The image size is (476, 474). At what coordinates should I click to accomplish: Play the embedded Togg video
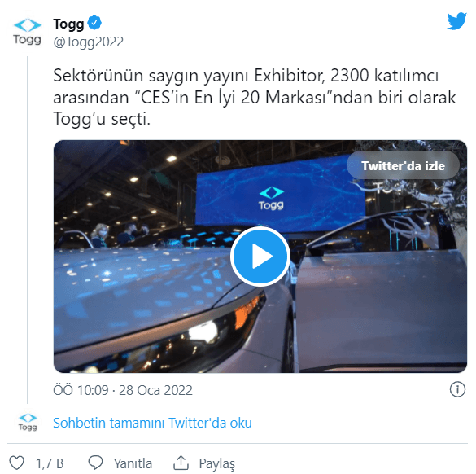coord(260,257)
